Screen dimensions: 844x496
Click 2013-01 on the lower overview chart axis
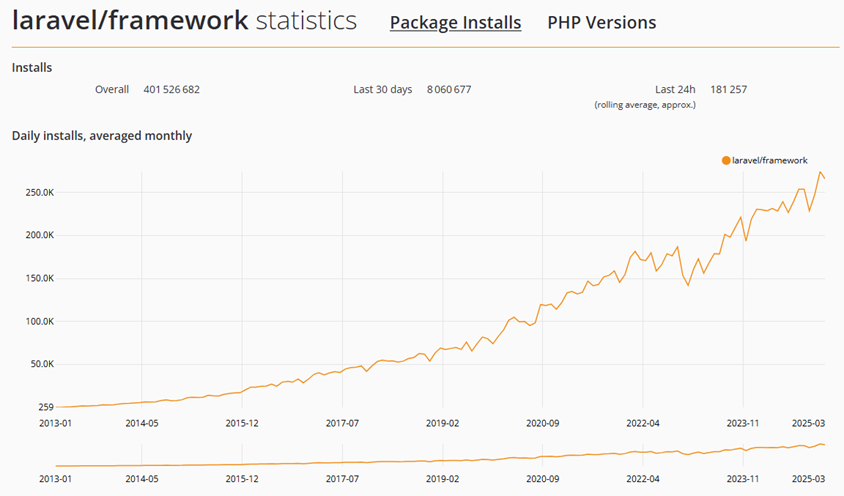click(57, 479)
